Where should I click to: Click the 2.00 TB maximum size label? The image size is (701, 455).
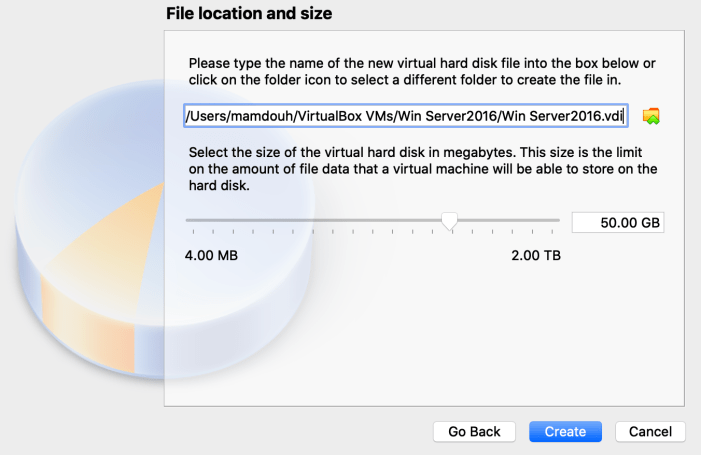pos(536,256)
